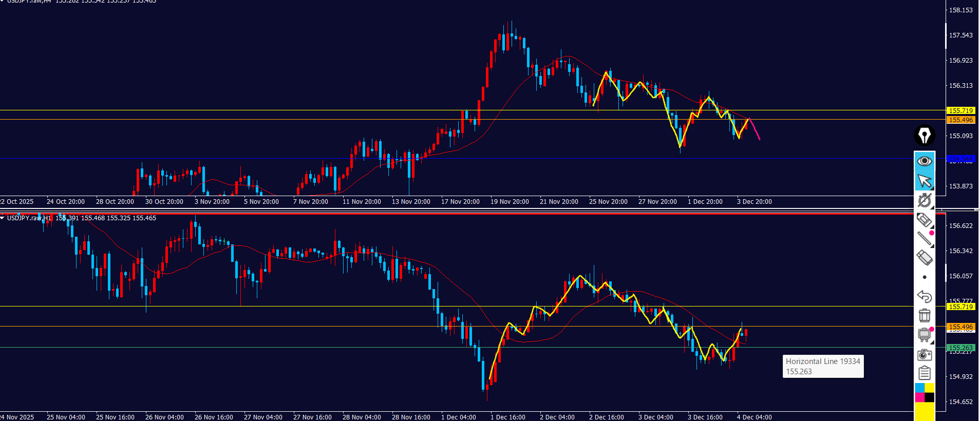The width and height of the screenshot is (980, 421).
Task: Select the yellow 155.719 price label
Action: (x=960, y=110)
